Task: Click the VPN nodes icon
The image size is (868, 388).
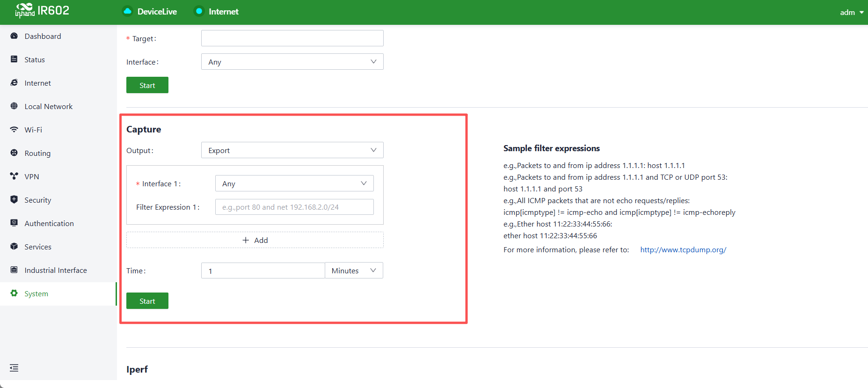Action: (14, 176)
